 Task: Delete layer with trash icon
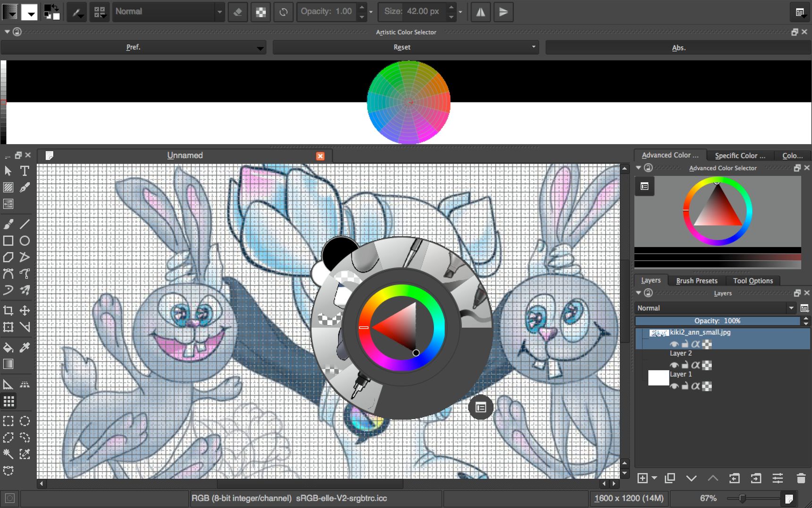coord(801,478)
